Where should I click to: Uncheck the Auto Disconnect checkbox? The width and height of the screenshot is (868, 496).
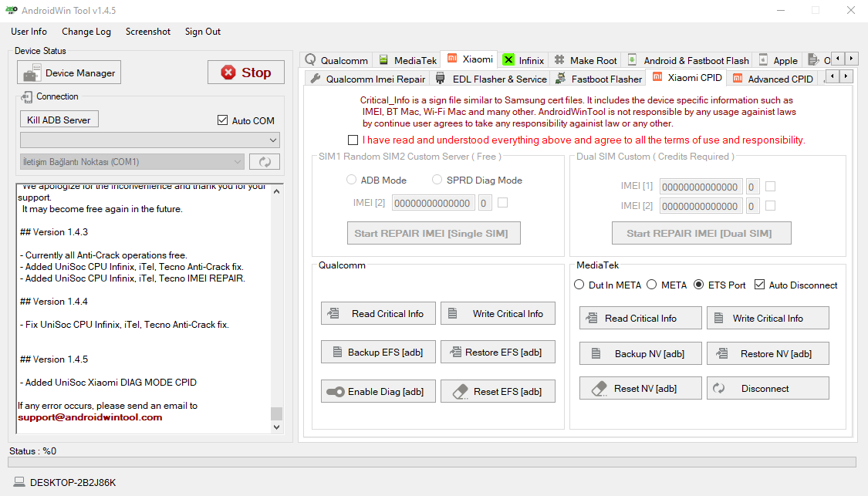[759, 285]
